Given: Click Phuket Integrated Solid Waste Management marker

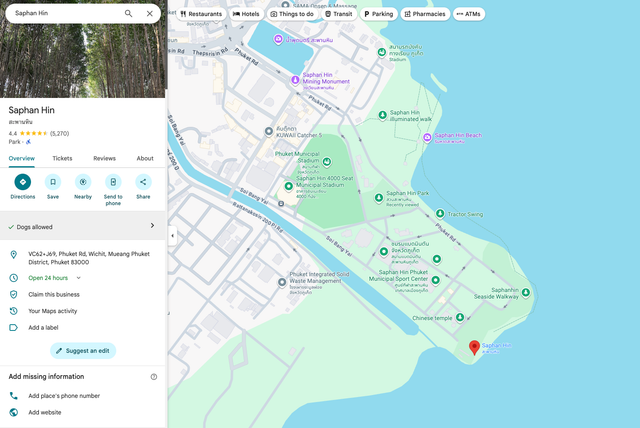Looking at the screenshot, I should tap(282, 282).
